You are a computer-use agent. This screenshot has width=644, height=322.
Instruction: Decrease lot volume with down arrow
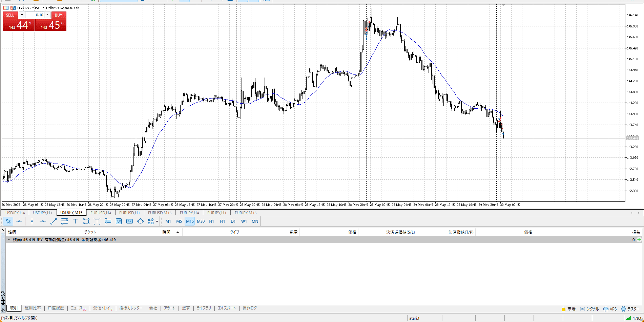tap(22, 15)
